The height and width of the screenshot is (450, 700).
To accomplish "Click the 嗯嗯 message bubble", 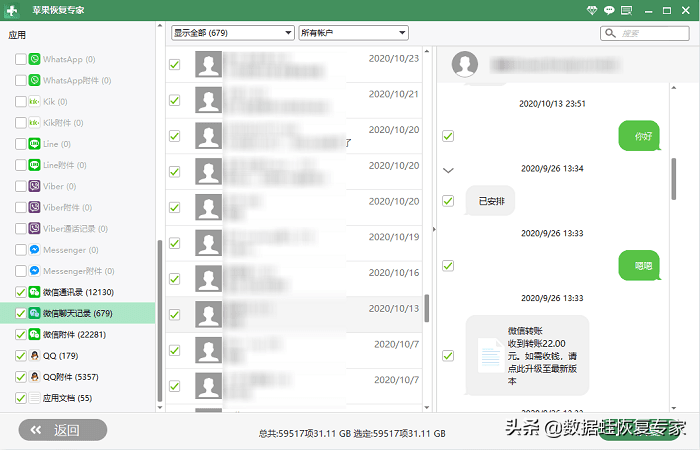I will coord(639,266).
